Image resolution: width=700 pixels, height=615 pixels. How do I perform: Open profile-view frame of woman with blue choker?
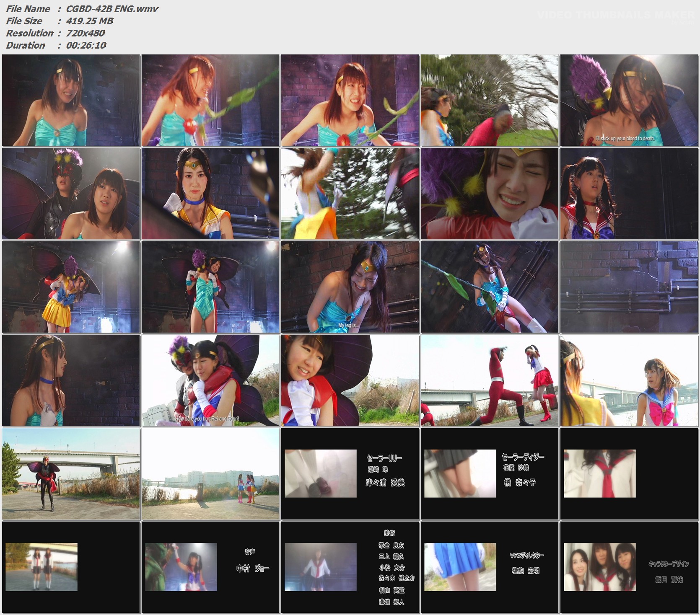[71, 380]
